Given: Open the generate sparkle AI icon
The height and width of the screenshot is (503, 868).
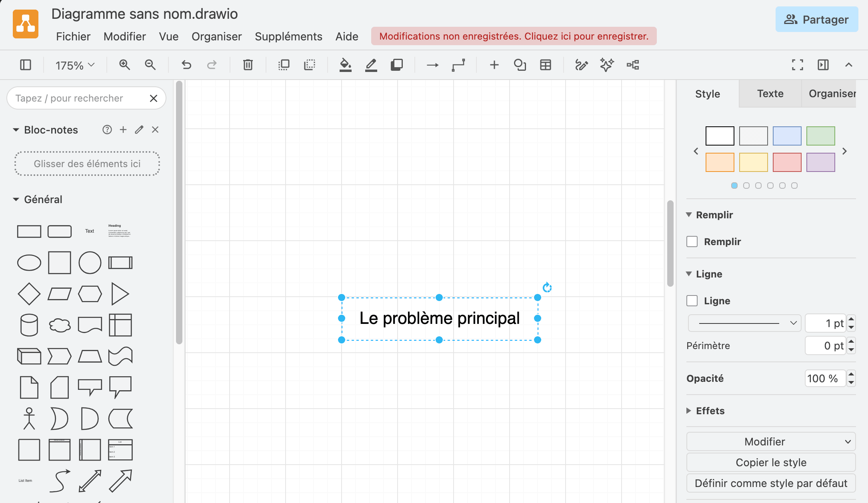Looking at the screenshot, I should pyautogui.click(x=607, y=65).
